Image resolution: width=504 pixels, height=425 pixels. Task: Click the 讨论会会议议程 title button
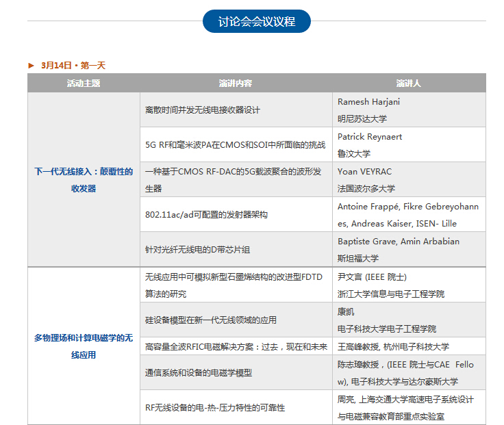click(x=257, y=21)
